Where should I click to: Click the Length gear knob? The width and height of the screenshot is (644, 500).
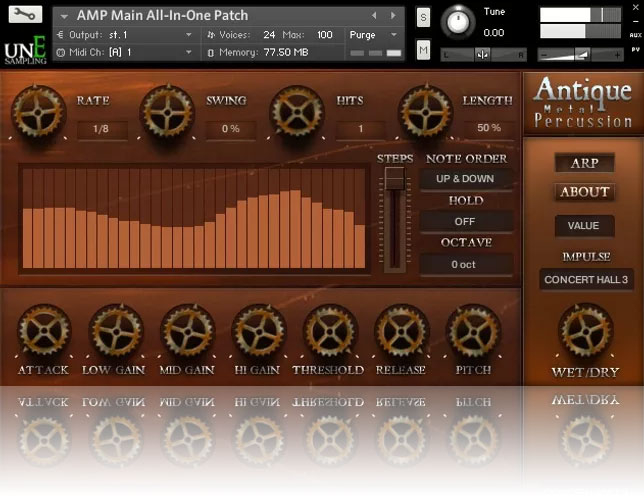pos(426,112)
